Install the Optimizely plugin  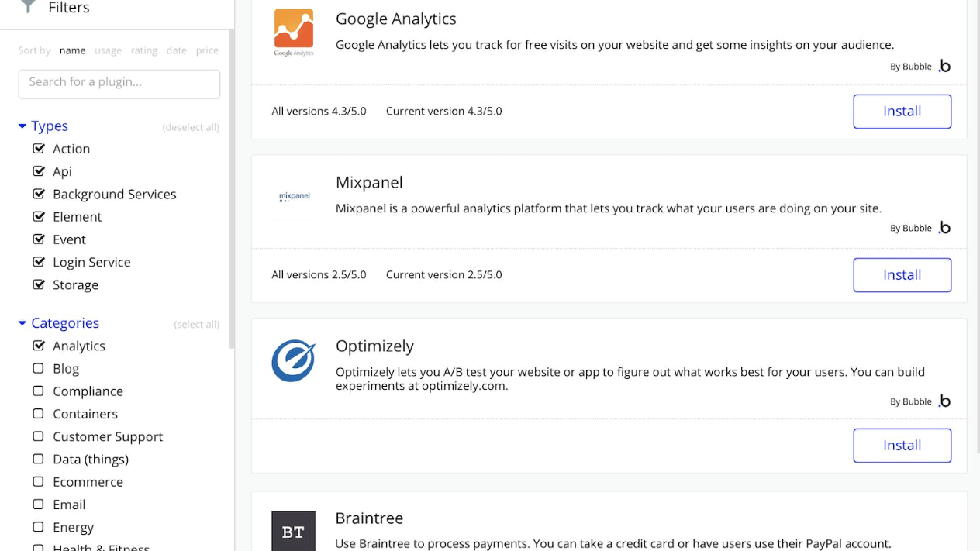click(902, 446)
